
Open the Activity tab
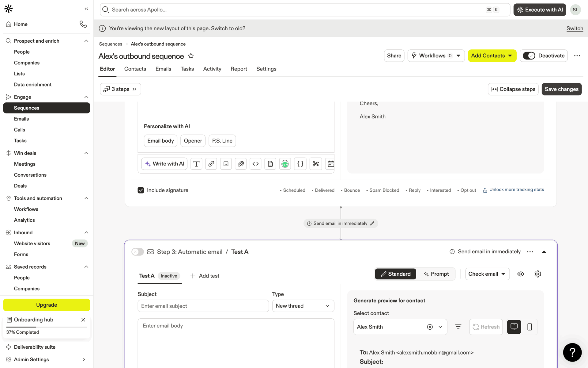[x=212, y=69]
